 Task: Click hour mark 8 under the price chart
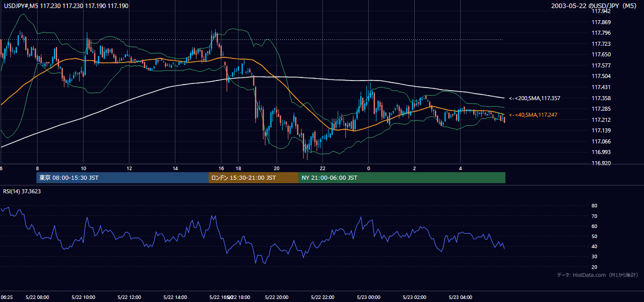click(37, 168)
